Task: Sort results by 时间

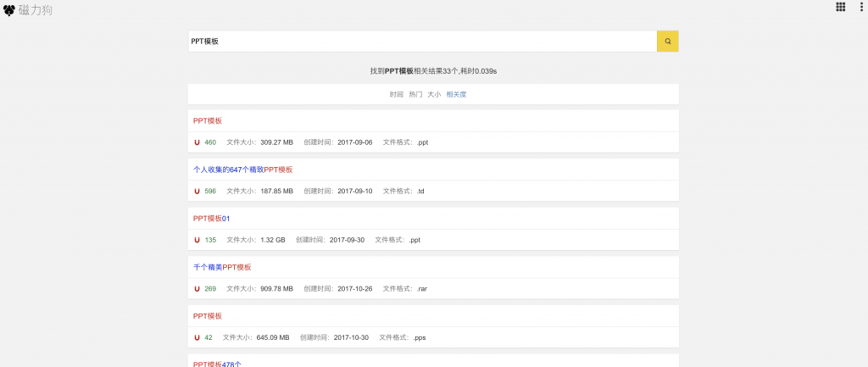Action: [397, 94]
